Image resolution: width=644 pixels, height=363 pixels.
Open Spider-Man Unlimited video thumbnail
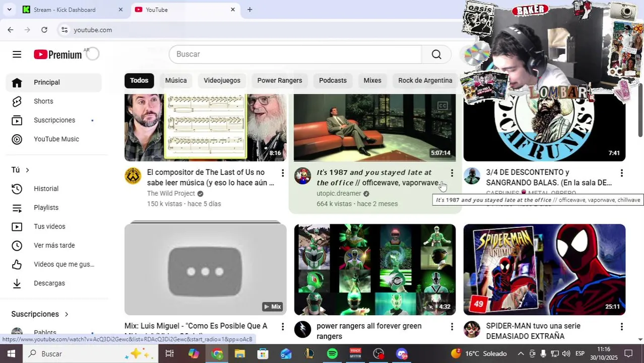(x=544, y=270)
